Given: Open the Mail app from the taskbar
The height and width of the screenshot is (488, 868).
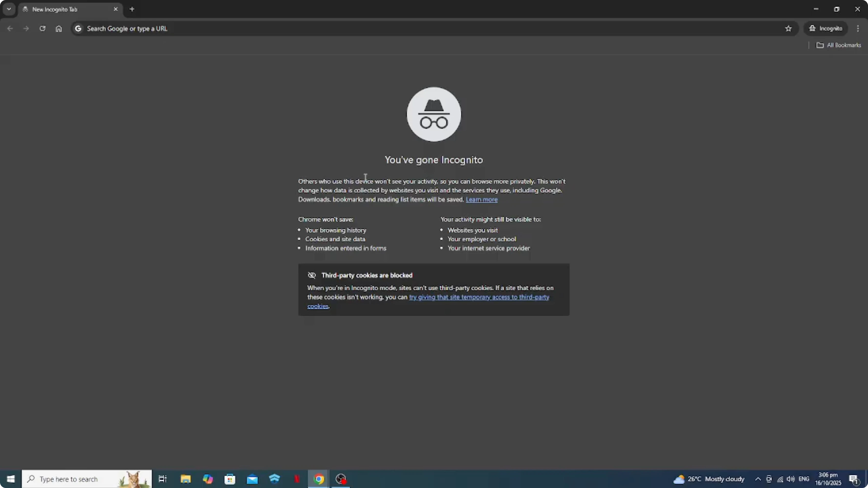Looking at the screenshot, I should point(252,479).
